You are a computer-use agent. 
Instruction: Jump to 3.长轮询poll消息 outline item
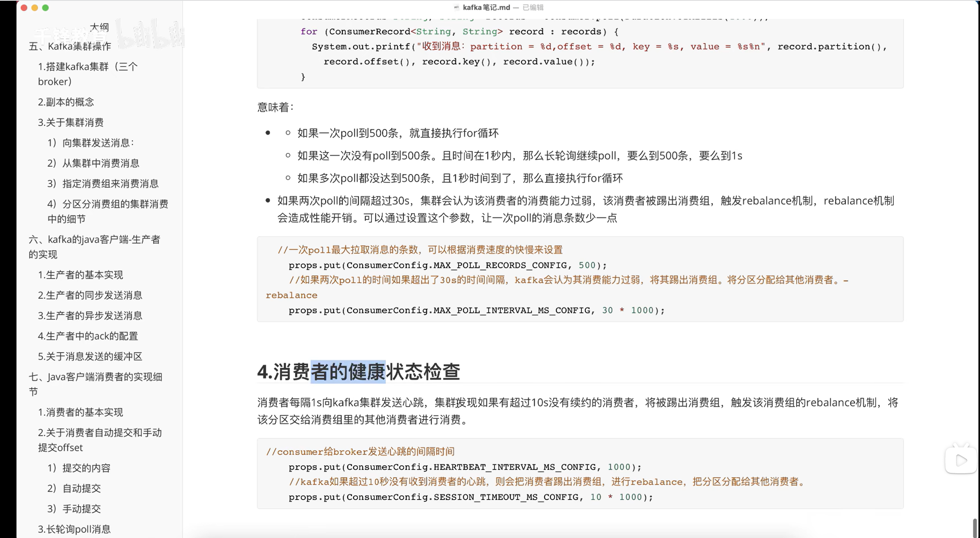[74, 529]
